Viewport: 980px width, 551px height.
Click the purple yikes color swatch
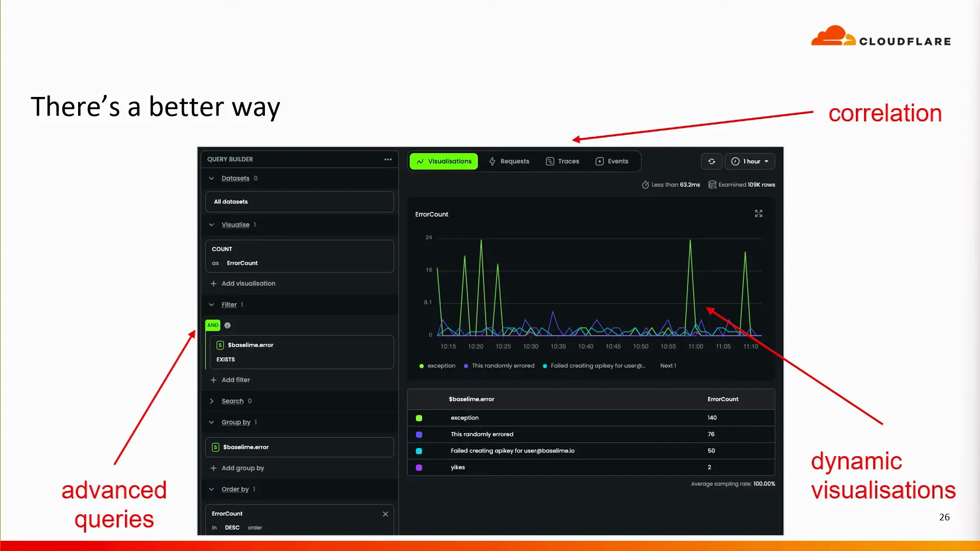(x=419, y=468)
